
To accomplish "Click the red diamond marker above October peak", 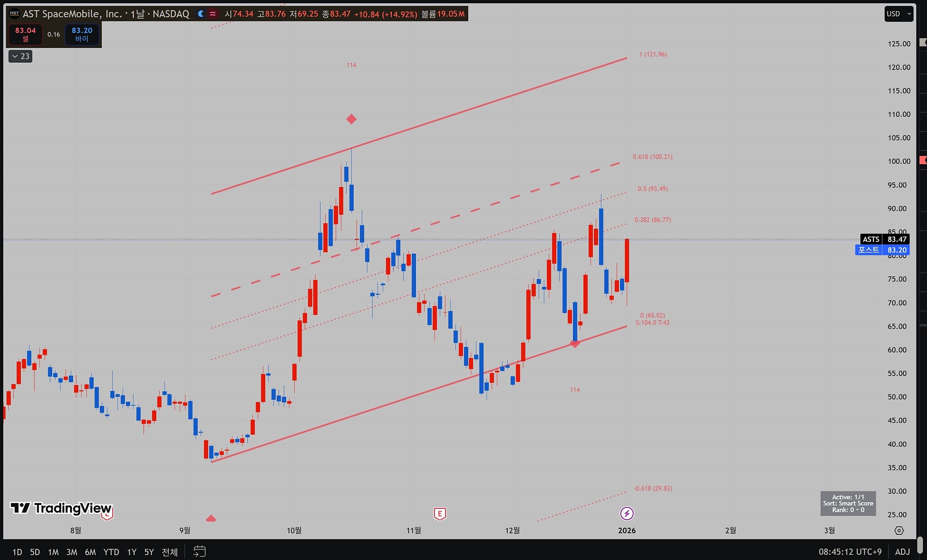I will click(351, 119).
